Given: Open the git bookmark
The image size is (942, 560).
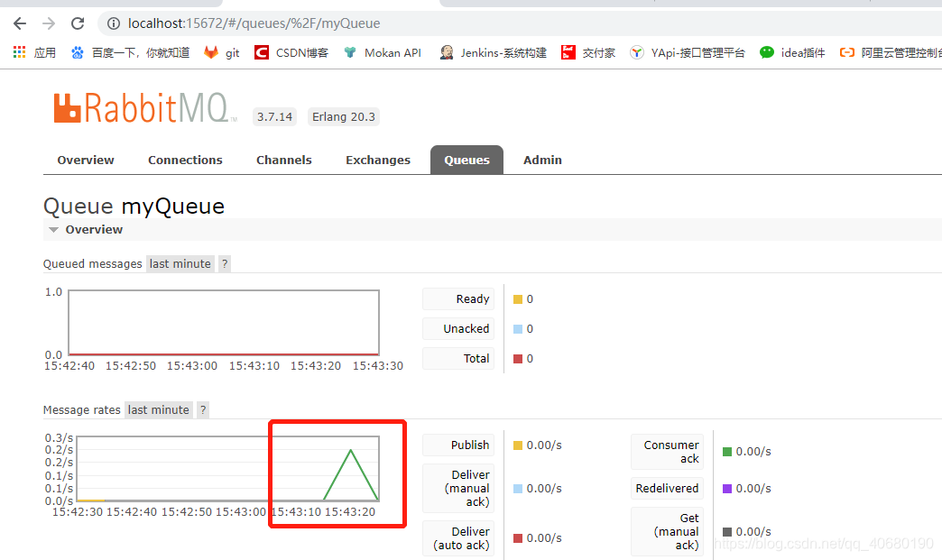Looking at the screenshot, I should tap(222, 53).
